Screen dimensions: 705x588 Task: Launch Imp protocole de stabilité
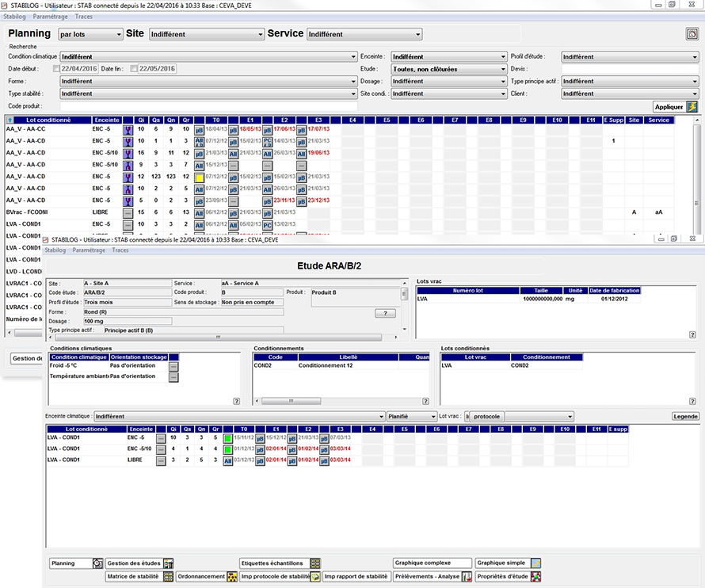[x=280, y=576]
